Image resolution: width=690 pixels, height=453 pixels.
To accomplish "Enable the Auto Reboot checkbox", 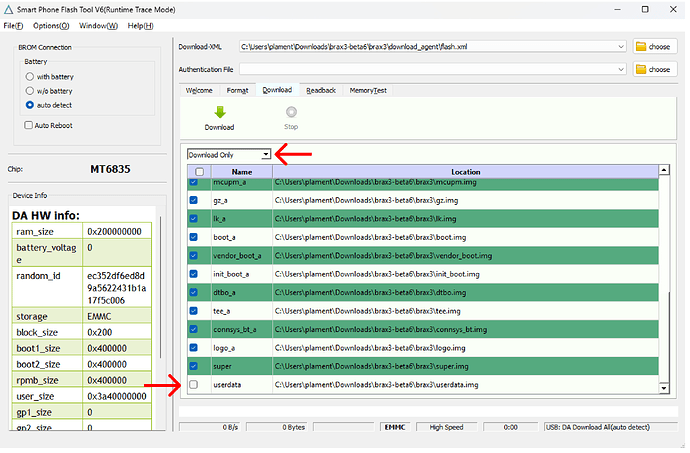I will point(29,125).
